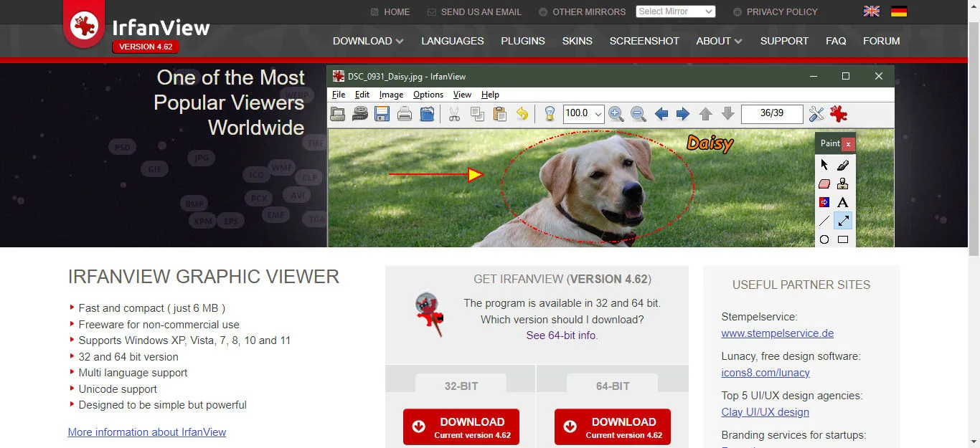Select the eraser tool in Paint panel

(824, 184)
